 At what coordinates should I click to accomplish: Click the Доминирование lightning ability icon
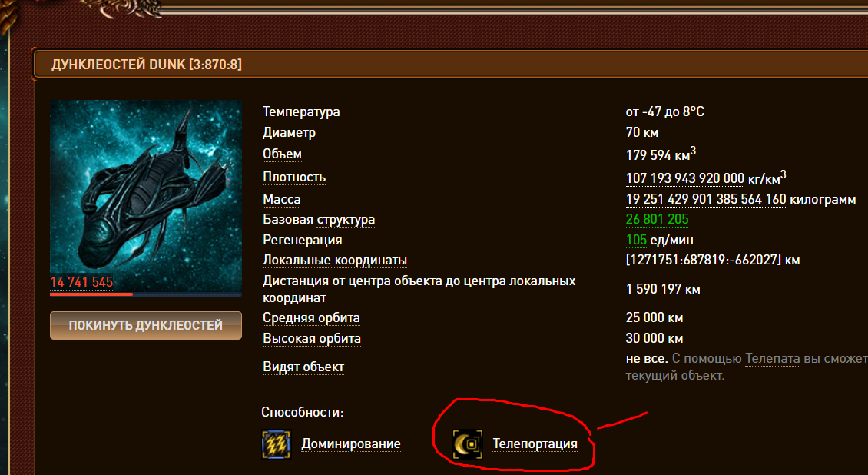[x=276, y=444]
